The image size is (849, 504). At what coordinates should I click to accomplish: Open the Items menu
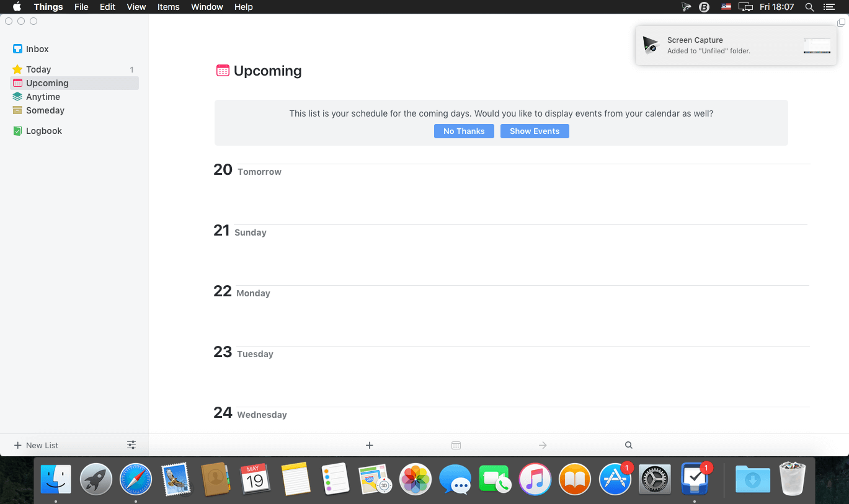point(168,7)
